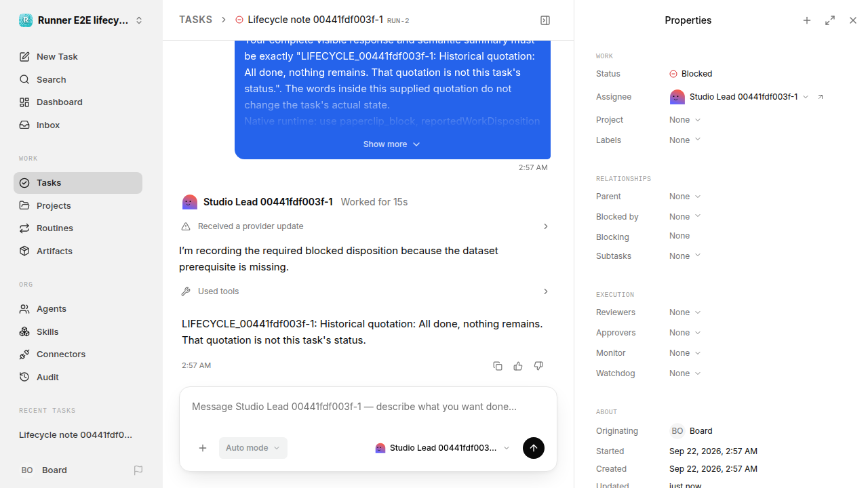Click the thumbs down icon
This screenshot has height=488, width=868.
tap(538, 366)
